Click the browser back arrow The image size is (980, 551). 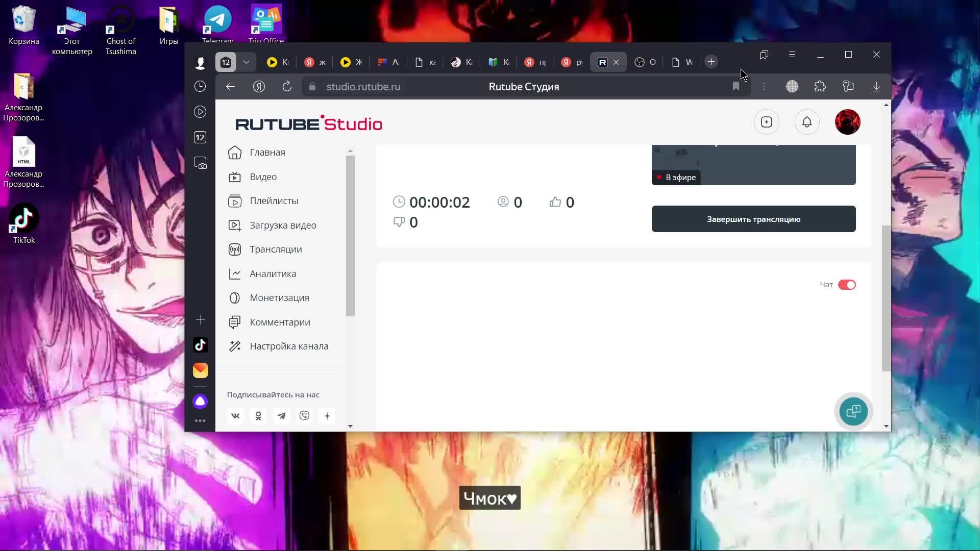(x=230, y=87)
